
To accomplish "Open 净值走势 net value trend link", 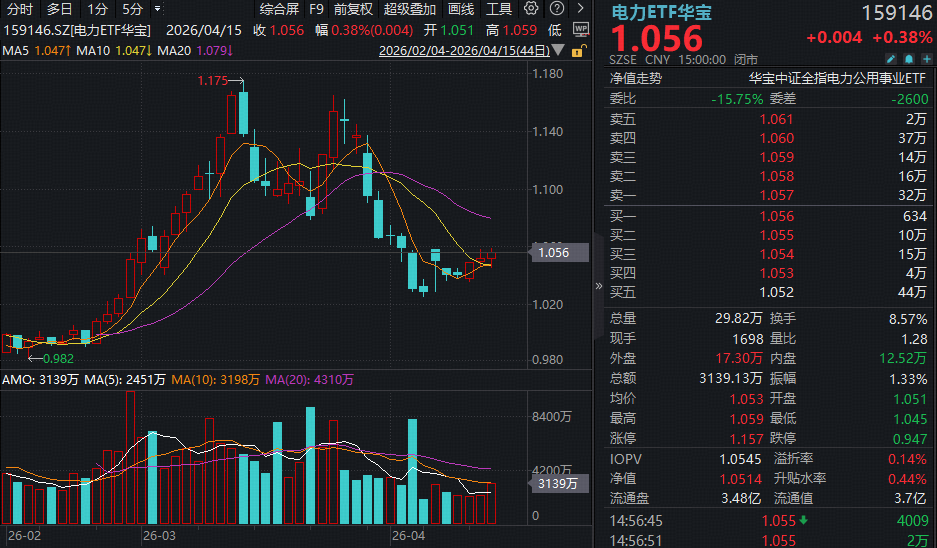I will point(636,77).
